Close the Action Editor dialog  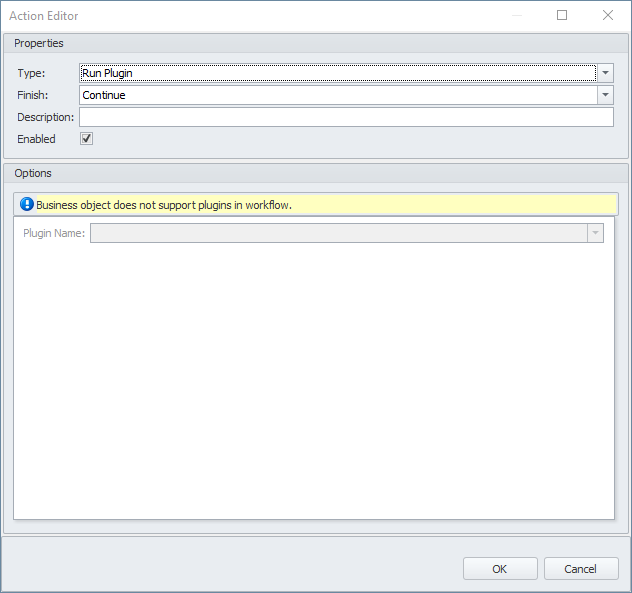pos(608,15)
